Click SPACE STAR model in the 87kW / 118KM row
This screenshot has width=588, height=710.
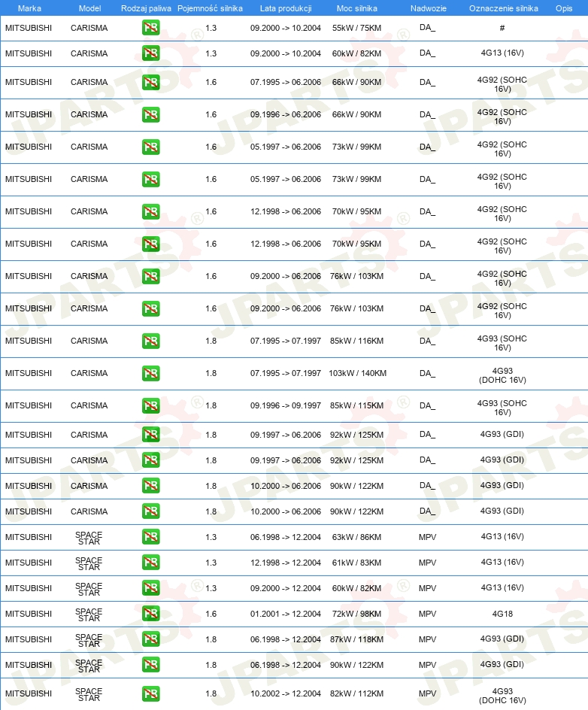pyautogui.click(x=89, y=640)
